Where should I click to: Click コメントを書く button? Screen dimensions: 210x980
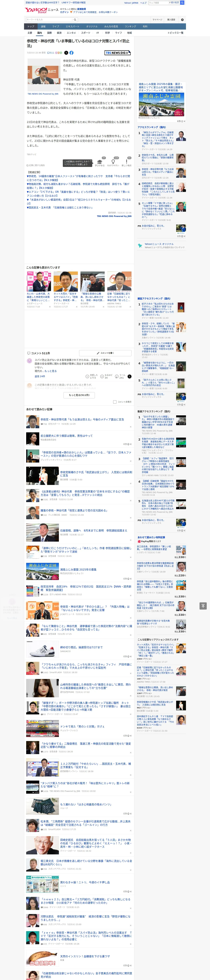point(105,353)
